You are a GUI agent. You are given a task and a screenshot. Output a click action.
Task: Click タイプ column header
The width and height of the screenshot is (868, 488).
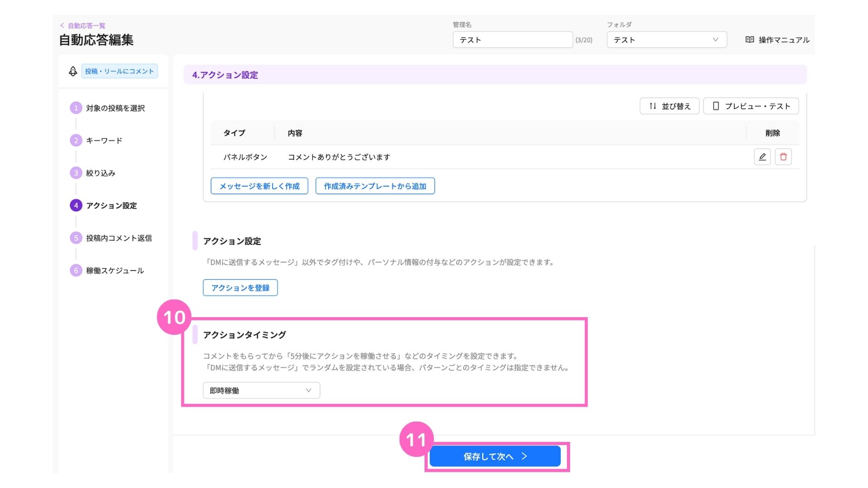234,133
